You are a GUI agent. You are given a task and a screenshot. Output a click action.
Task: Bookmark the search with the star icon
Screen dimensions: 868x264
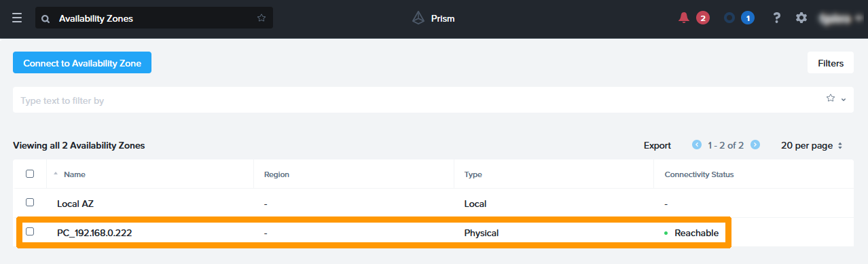(x=261, y=18)
